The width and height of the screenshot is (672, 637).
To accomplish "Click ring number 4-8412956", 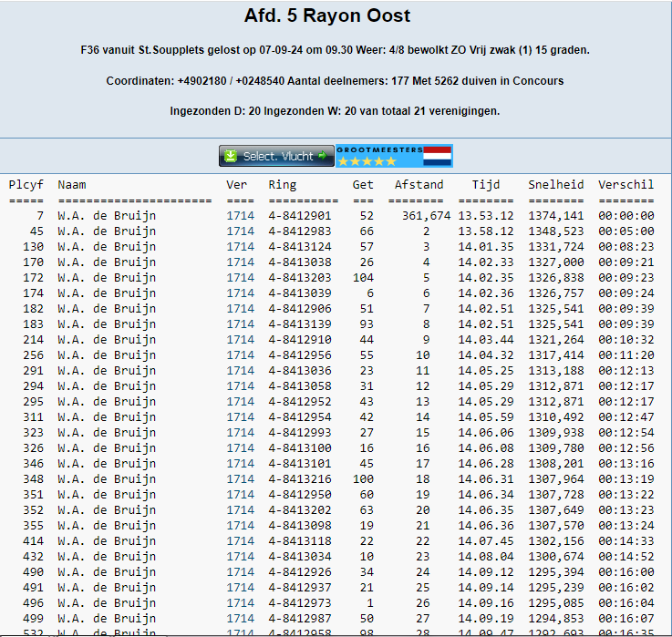I will pos(300,355).
